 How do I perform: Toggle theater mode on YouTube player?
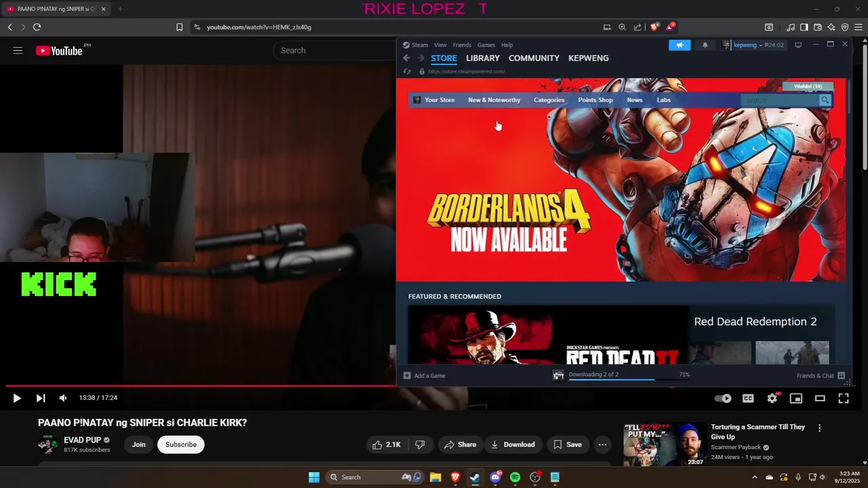[x=820, y=399]
